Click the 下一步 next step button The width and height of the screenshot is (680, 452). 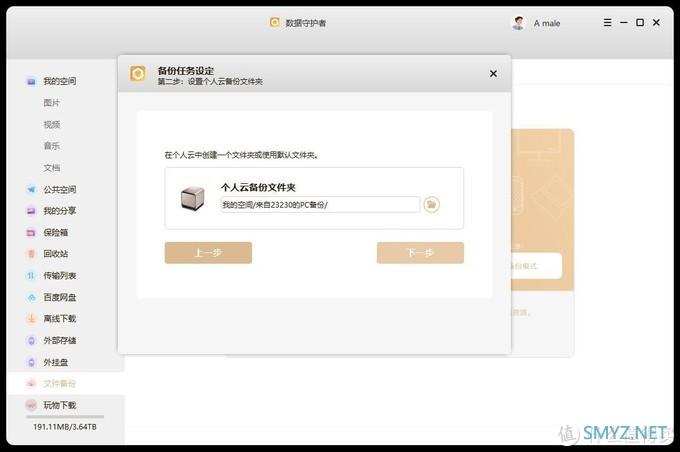(420, 253)
